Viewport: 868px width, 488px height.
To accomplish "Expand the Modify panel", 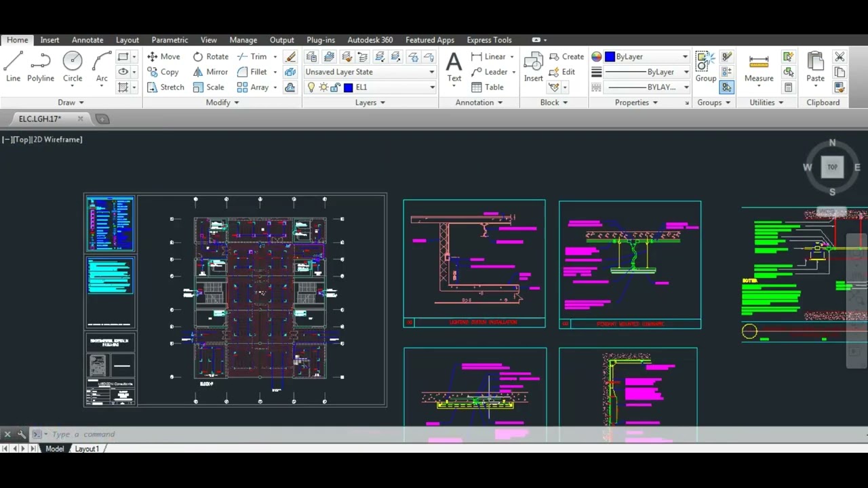I will pyautogui.click(x=222, y=103).
